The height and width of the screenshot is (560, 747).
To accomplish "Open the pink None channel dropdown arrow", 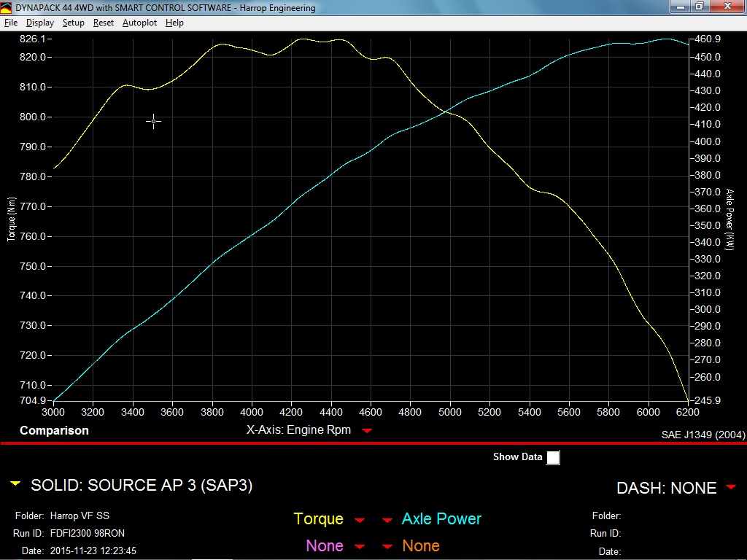I will point(360,546).
